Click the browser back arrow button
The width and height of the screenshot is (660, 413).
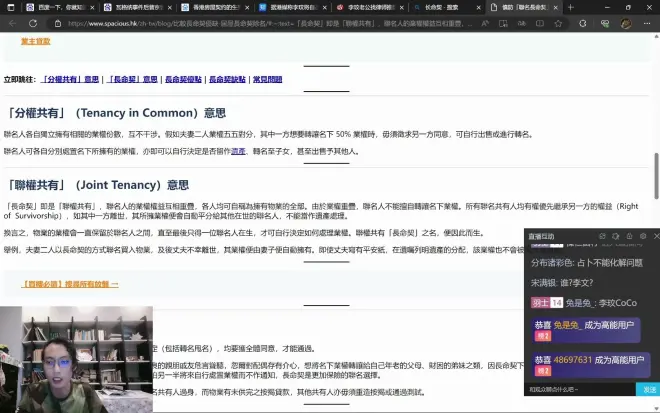tap(13, 24)
